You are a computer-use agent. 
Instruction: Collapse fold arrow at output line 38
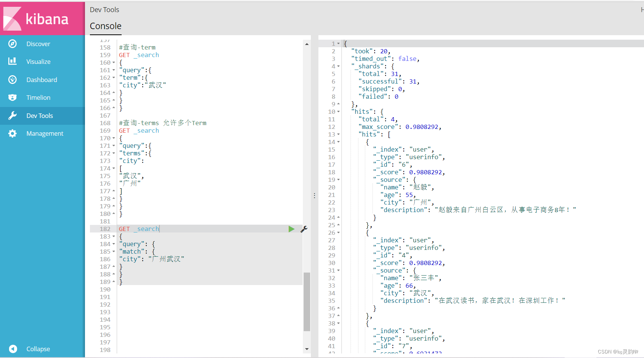[338, 324]
